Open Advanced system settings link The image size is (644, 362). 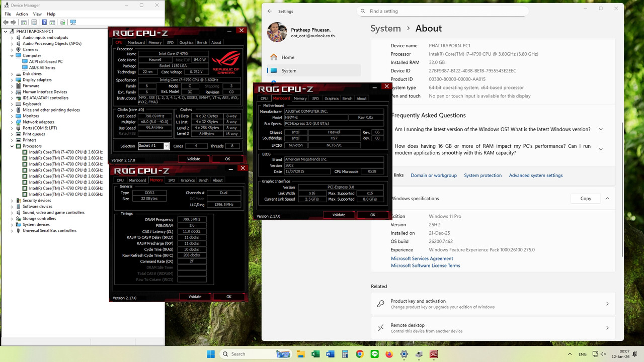click(x=536, y=175)
